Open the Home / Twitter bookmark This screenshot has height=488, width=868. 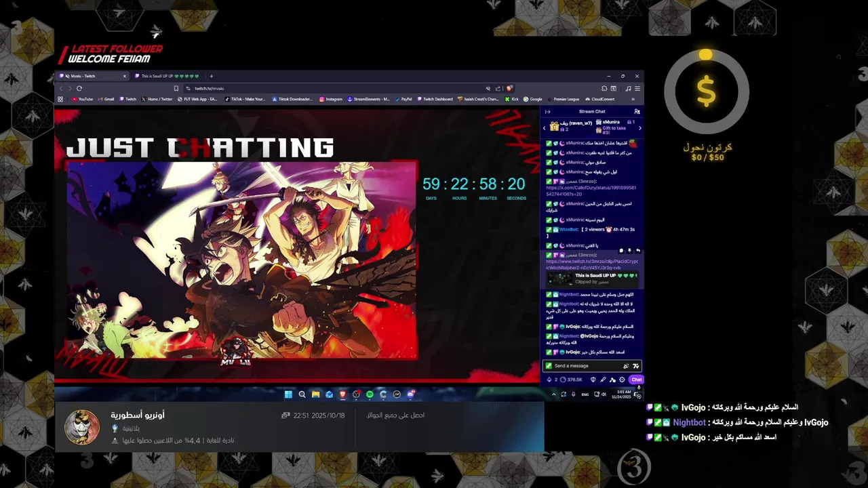coord(157,99)
